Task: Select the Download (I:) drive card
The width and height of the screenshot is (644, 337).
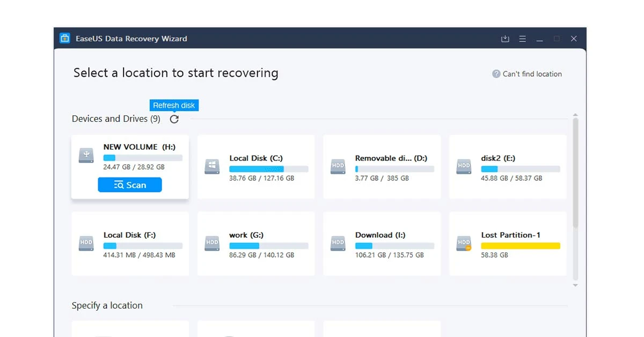Action: click(382, 243)
